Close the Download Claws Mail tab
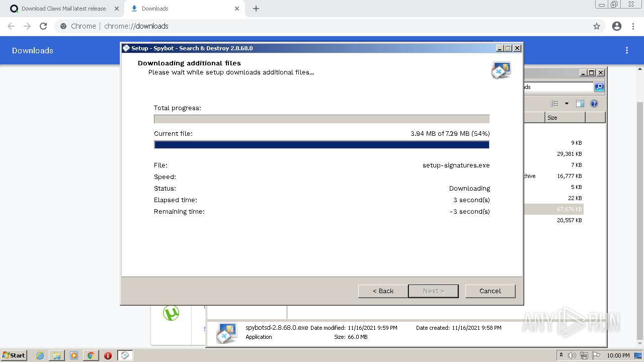 pos(117,9)
